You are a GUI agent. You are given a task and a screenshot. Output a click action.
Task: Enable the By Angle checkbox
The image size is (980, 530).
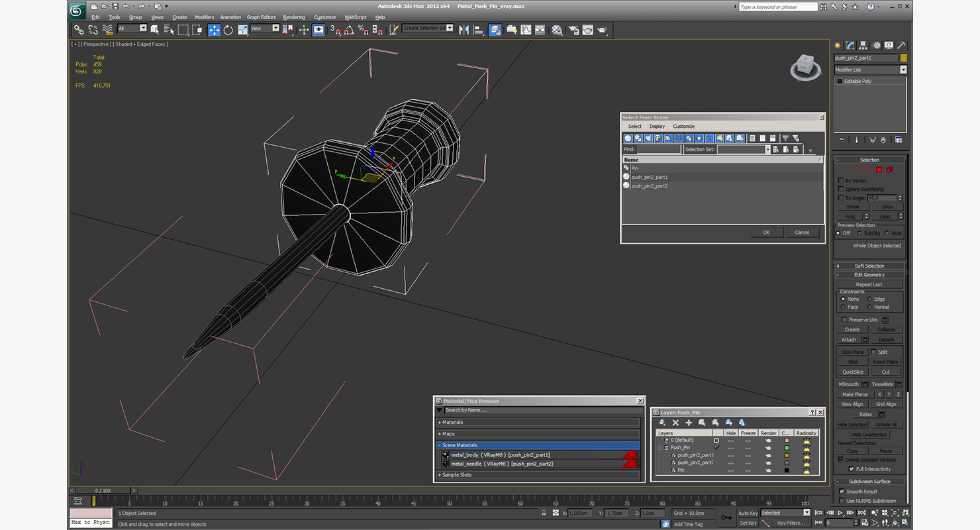(841, 197)
